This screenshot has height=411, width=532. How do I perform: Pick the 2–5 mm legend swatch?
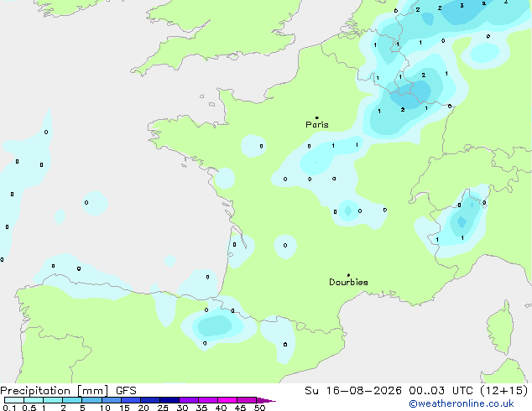point(72,400)
